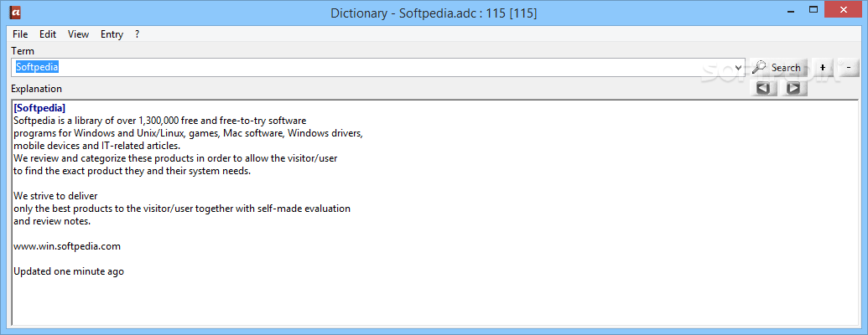Expand the Term dropdown list
The height and width of the screenshot is (335, 868).
(738, 68)
